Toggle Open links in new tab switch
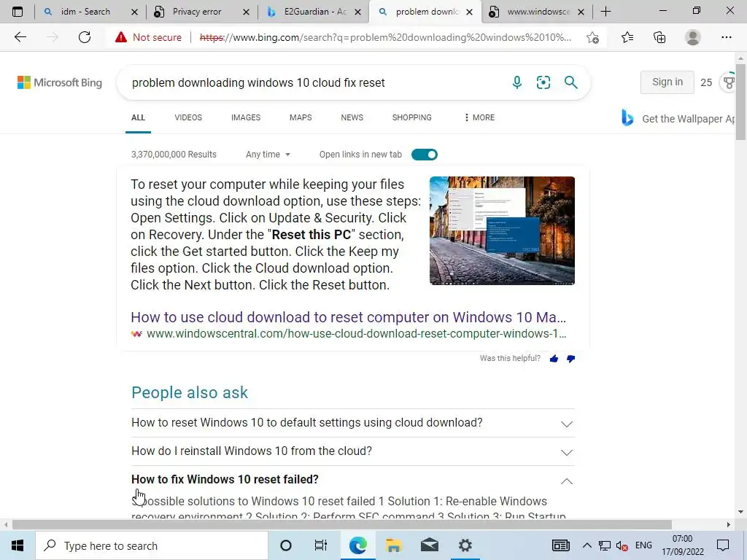Viewport: 747px width, 560px height. (424, 155)
